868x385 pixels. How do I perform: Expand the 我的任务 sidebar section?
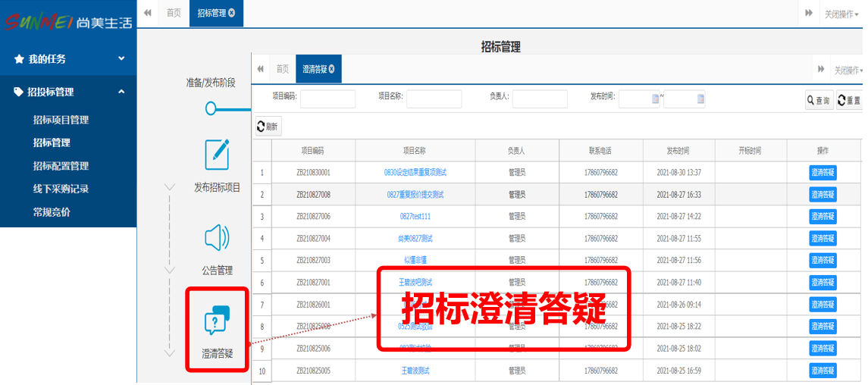pyautogui.click(x=68, y=59)
